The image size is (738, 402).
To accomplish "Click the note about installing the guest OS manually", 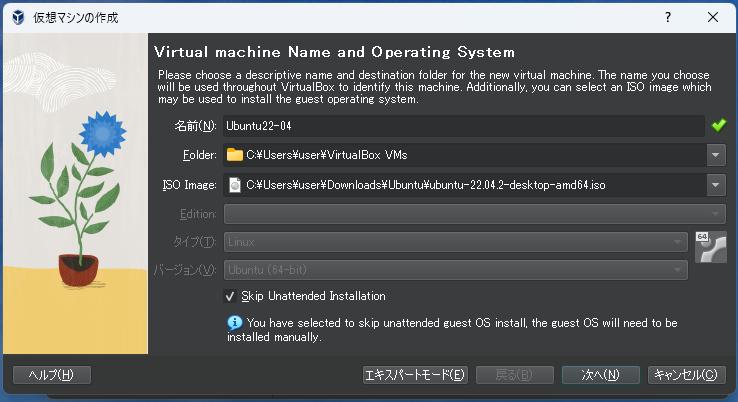I will pyautogui.click(x=452, y=330).
